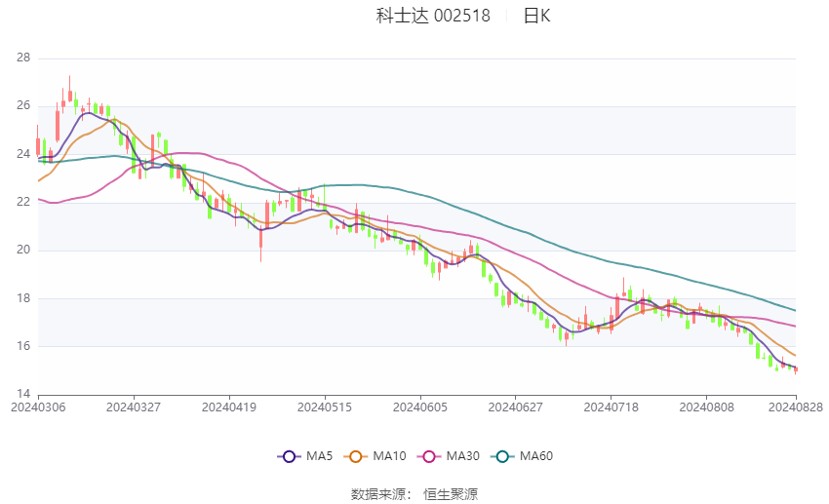829x504 pixels.
Task: Hide the MA30 series via its label
Action: (x=463, y=456)
